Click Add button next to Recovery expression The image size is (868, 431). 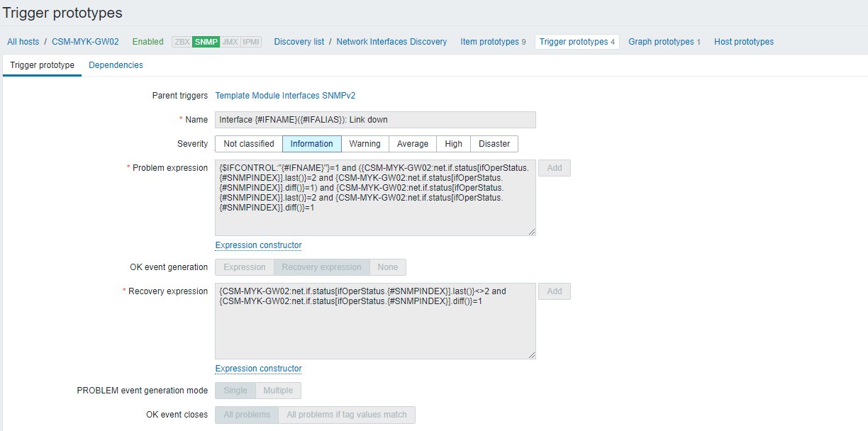coord(555,291)
